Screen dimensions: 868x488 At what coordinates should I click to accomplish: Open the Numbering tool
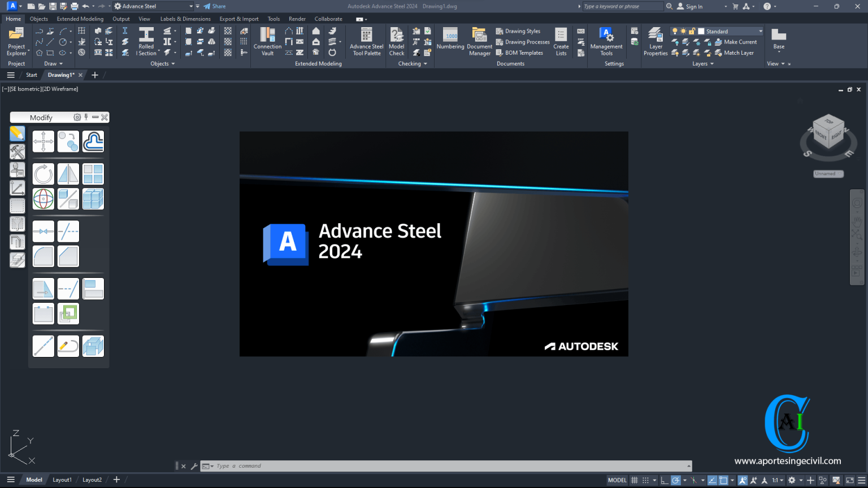(x=450, y=38)
